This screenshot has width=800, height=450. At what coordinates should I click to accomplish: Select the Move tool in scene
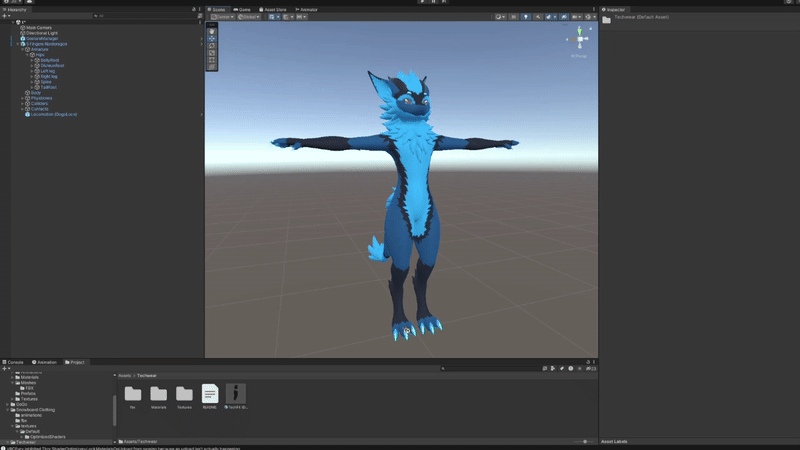tap(212, 39)
